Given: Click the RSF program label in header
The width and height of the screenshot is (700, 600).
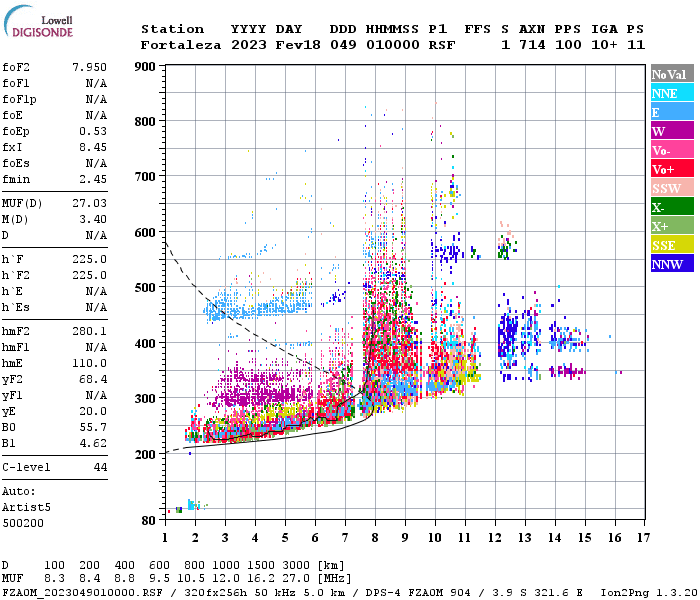Looking at the screenshot, I should tap(442, 45).
